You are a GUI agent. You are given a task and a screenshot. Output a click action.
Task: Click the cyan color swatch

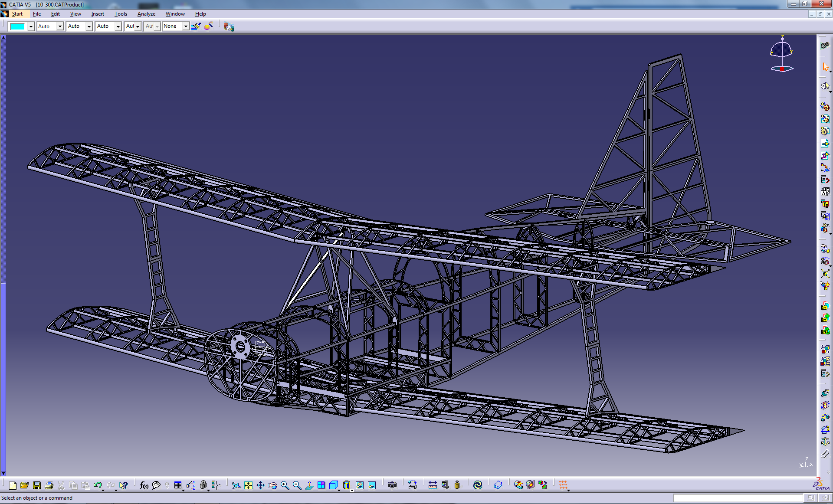(17, 26)
